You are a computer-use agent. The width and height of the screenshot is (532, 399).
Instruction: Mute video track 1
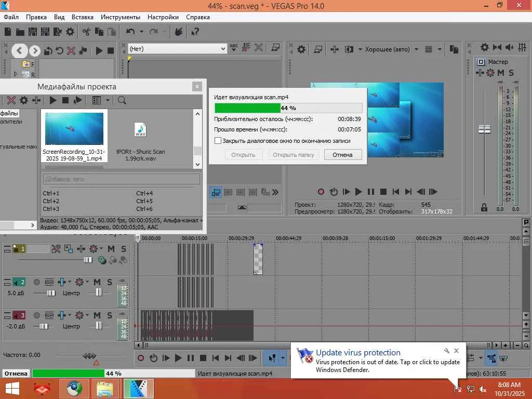click(111, 249)
